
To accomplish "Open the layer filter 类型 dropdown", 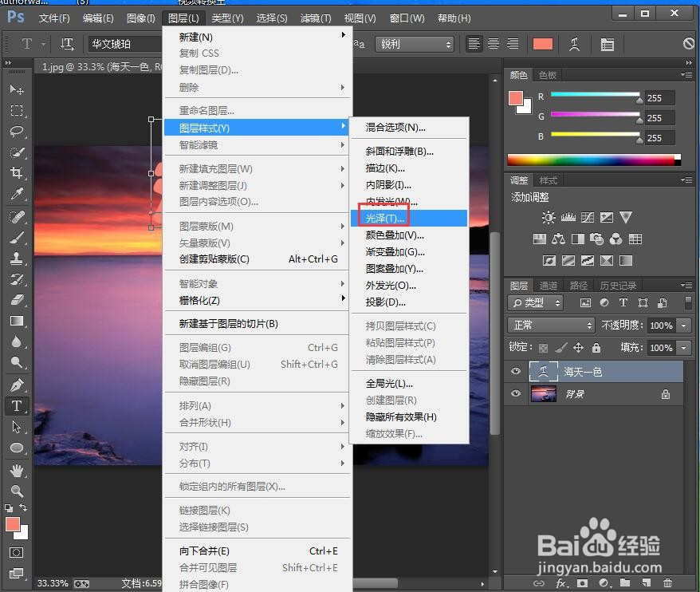I will 535,303.
